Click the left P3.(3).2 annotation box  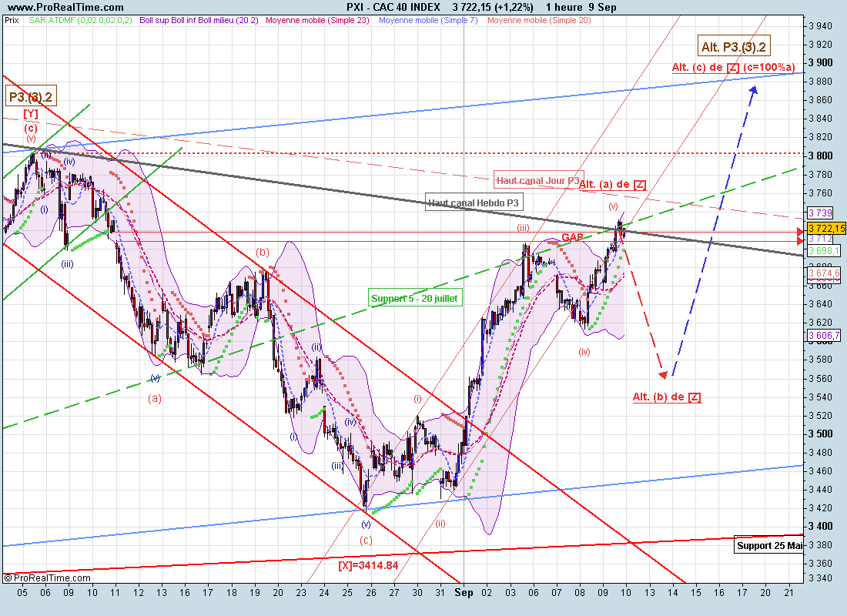pos(31,97)
